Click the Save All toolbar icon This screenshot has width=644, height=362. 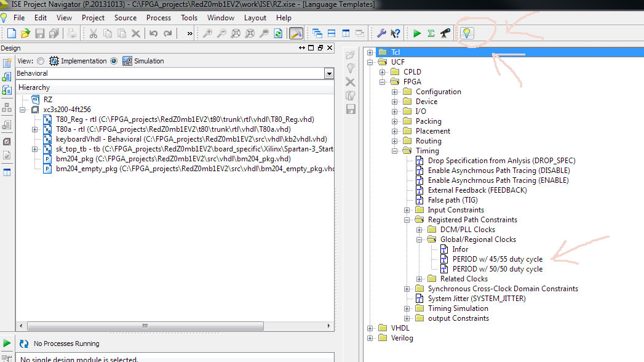[54, 33]
